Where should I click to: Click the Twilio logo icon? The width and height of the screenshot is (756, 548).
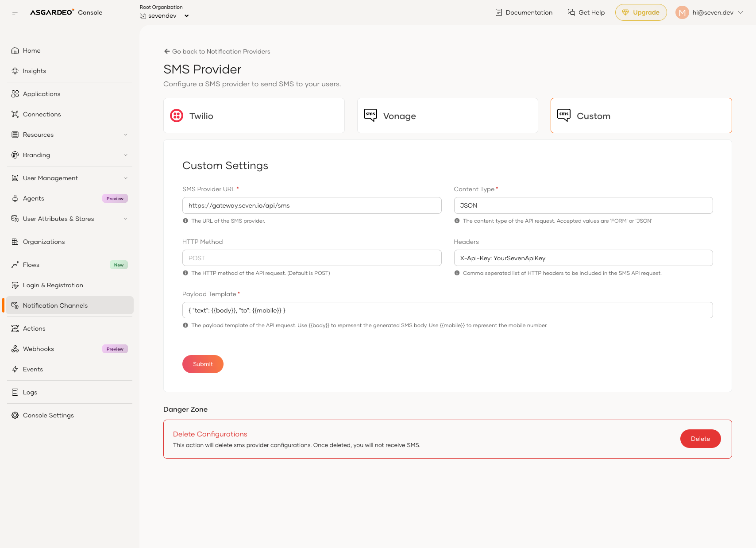coord(177,116)
